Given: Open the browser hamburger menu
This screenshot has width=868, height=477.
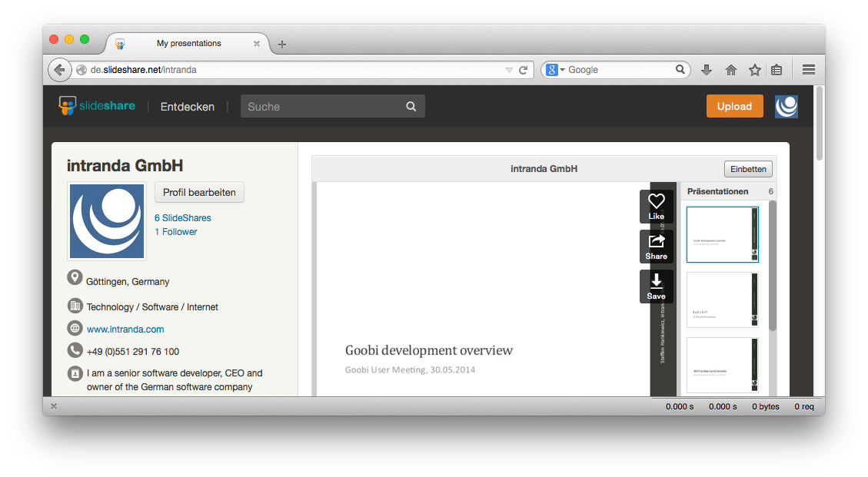Looking at the screenshot, I should 809,70.
